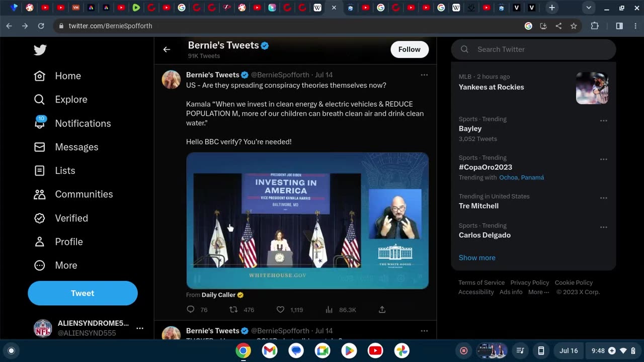The height and width of the screenshot is (362, 644).
Task: Expand the footer More menu
Action: pyautogui.click(x=538, y=292)
